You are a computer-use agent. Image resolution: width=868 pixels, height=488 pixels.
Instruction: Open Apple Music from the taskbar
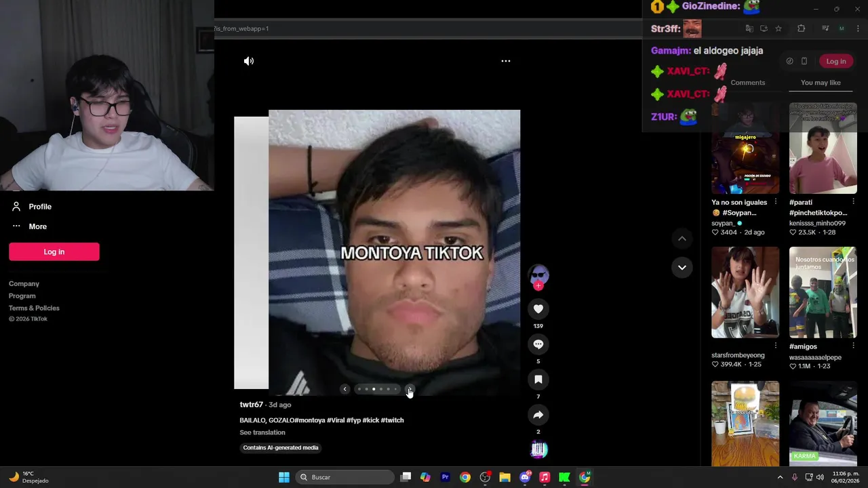tap(545, 477)
